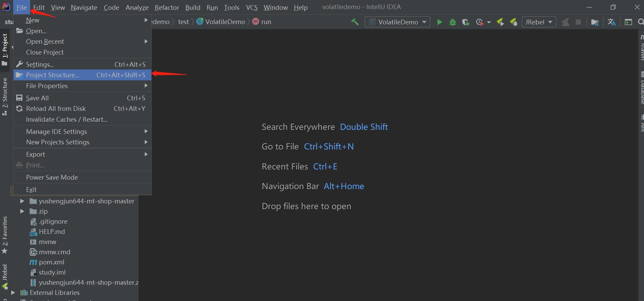
Task: Open the Navigate menu
Action: [x=84, y=7]
